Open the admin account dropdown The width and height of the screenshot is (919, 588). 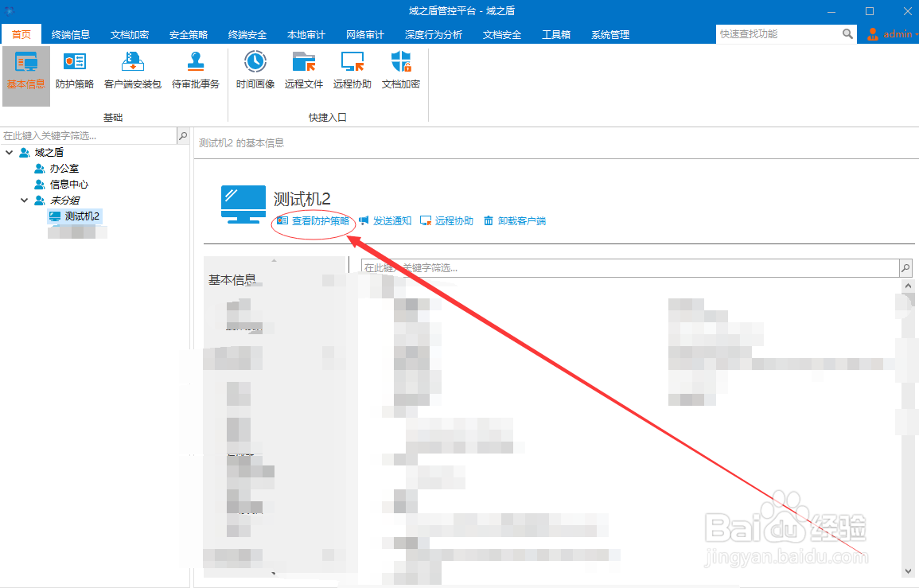point(916,34)
